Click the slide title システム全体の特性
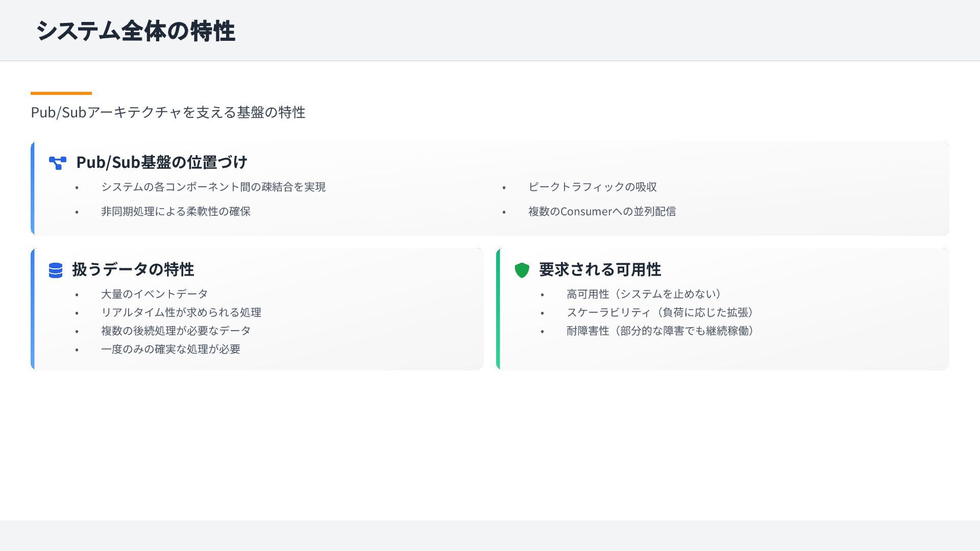 pos(135,31)
